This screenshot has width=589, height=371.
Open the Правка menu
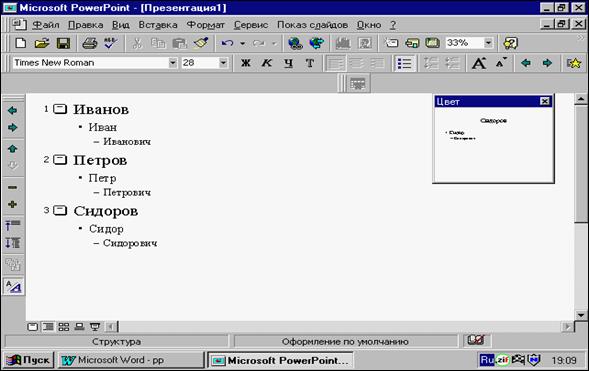coord(86,25)
